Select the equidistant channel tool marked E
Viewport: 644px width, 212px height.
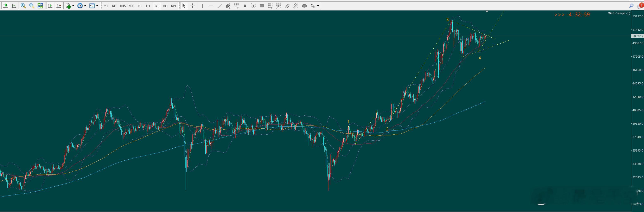tap(228, 6)
